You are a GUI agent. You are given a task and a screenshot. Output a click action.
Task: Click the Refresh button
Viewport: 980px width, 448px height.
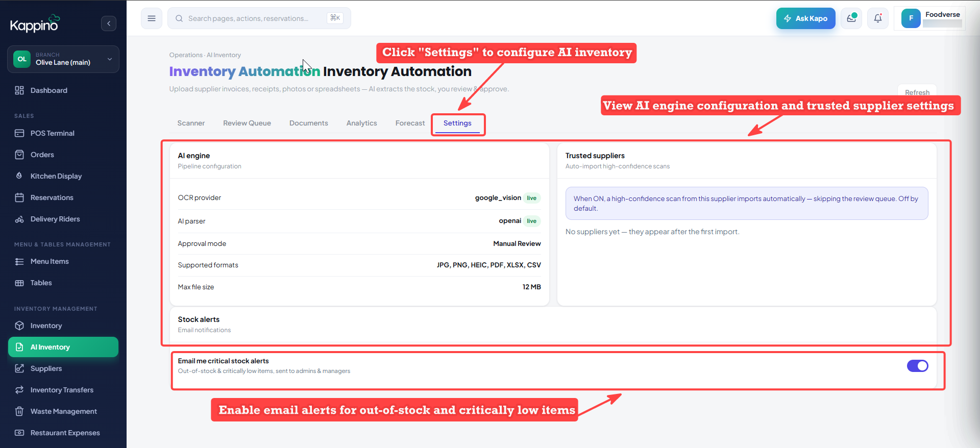click(917, 92)
